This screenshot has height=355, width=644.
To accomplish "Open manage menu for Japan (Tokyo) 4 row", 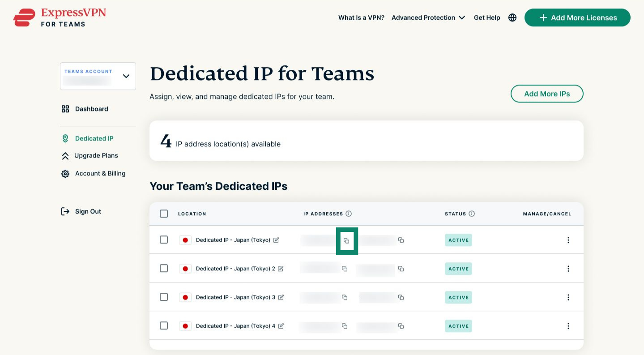I will pos(568,326).
